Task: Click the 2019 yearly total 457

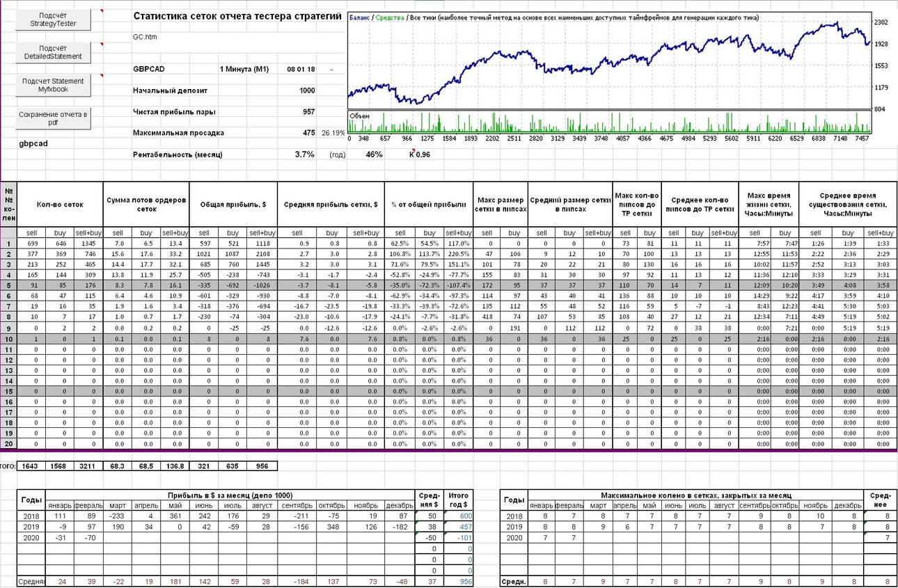Action: pyautogui.click(x=460, y=527)
